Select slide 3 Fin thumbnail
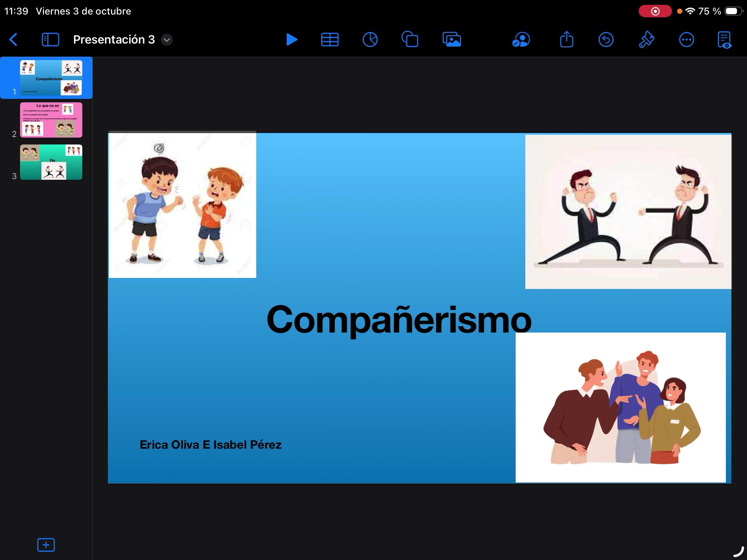Viewport: 747px width, 560px height. click(x=51, y=162)
